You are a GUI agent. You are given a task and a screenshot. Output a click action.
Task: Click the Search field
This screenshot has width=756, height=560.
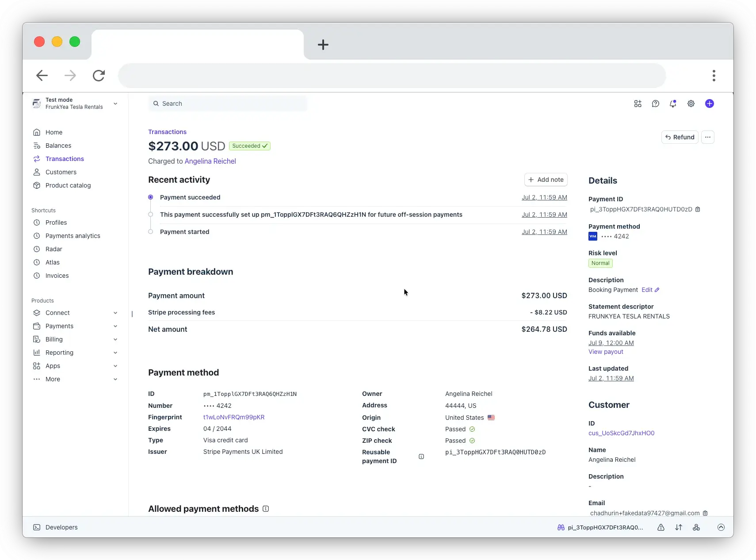[x=228, y=104]
